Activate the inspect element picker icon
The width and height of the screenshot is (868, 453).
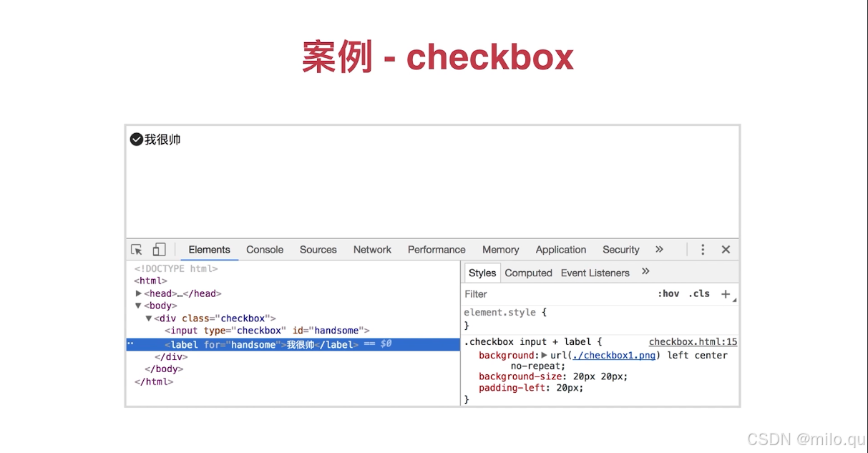coord(137,250)
